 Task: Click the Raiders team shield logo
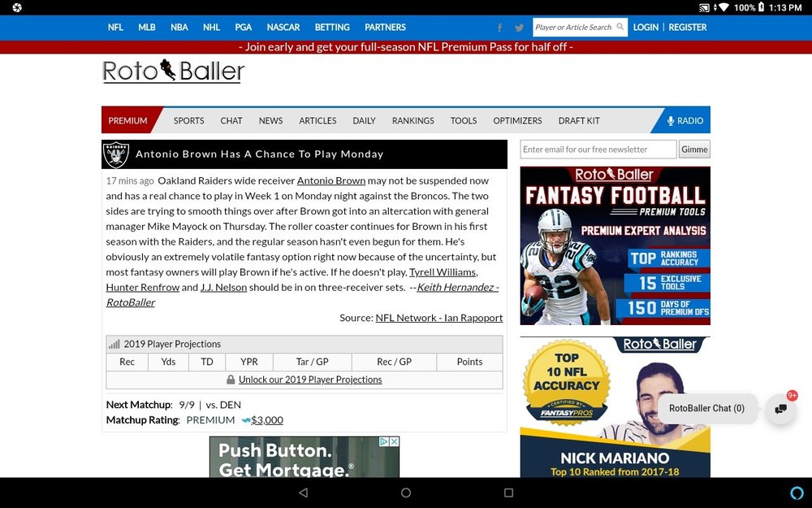coord(116,154)
